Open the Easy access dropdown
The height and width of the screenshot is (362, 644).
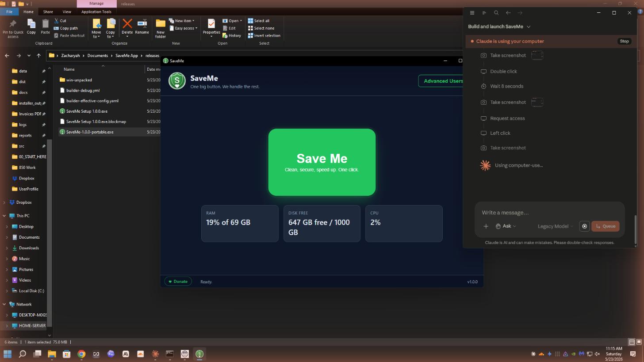[x=183, y=28]
